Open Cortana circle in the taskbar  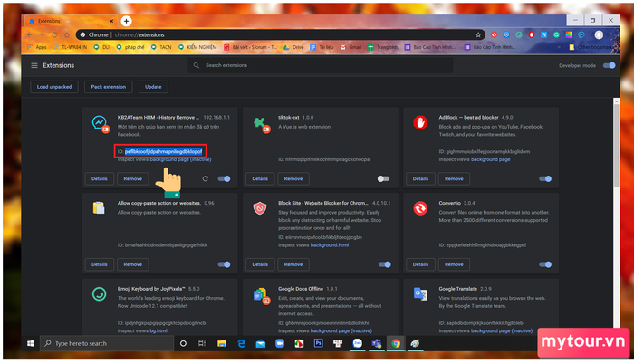tap(183, 343)
